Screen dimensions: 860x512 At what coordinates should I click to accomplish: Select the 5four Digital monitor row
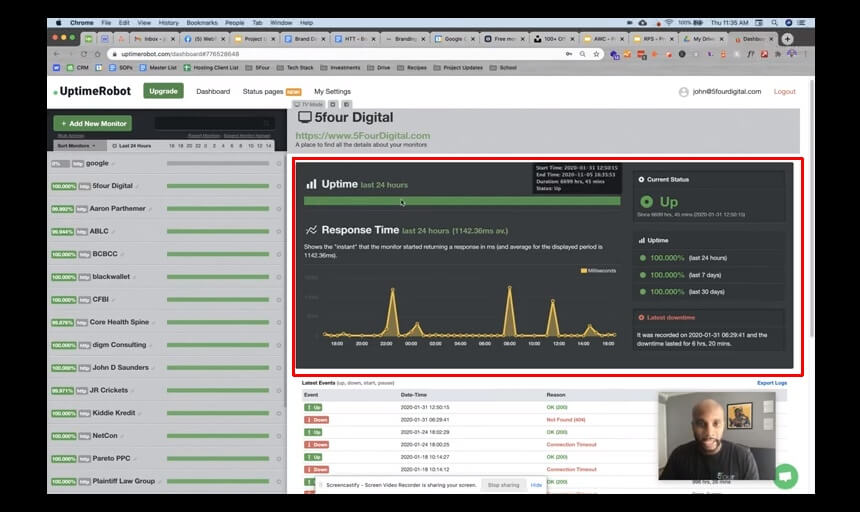pos(166,186)
